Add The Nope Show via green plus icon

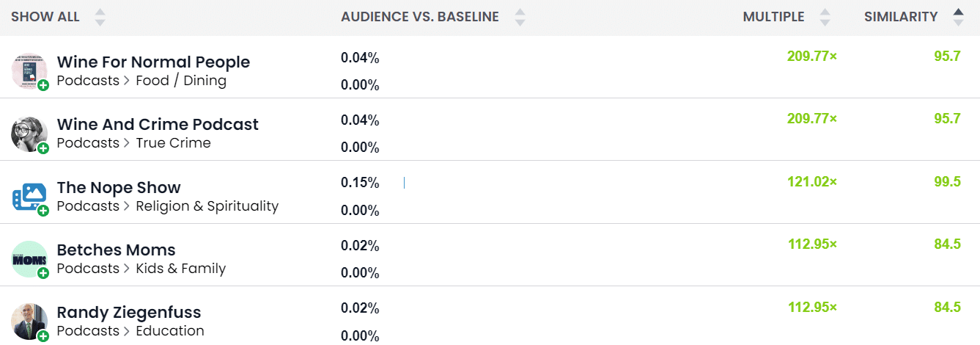43,211
